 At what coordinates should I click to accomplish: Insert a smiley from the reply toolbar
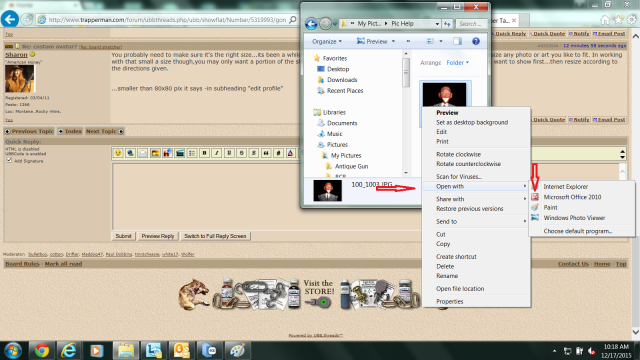coord(118,153)
